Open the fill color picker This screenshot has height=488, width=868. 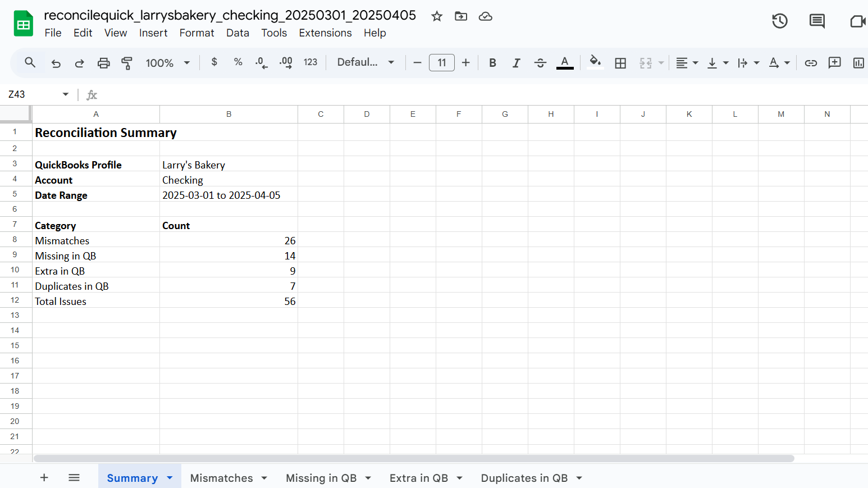(595, 62)
